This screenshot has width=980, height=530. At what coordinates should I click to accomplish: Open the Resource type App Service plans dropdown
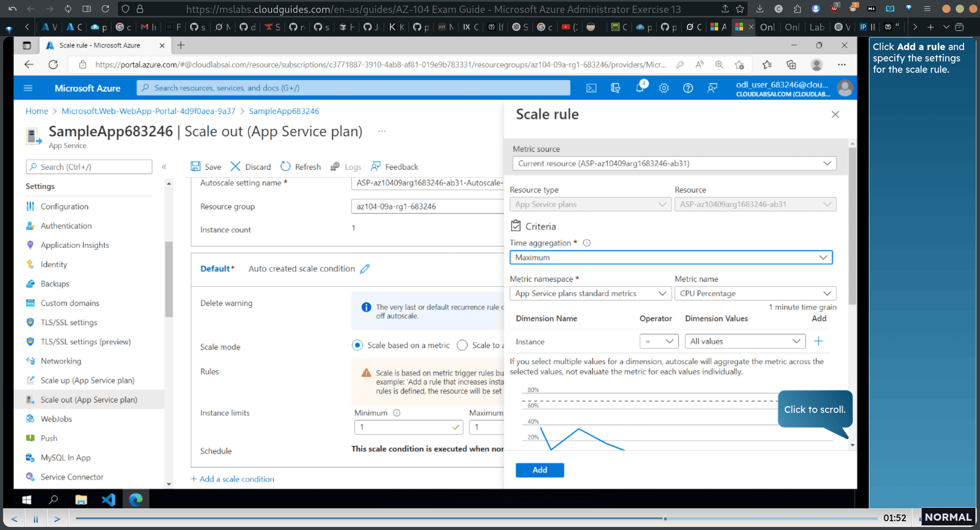(x=590, y=204)
